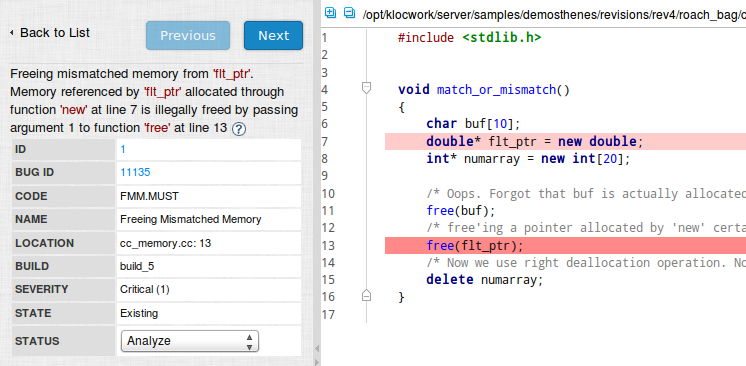The image size is (746, 366).
Task: Click the char buf[10]; declaration line
Action: (x=473, y=124)
